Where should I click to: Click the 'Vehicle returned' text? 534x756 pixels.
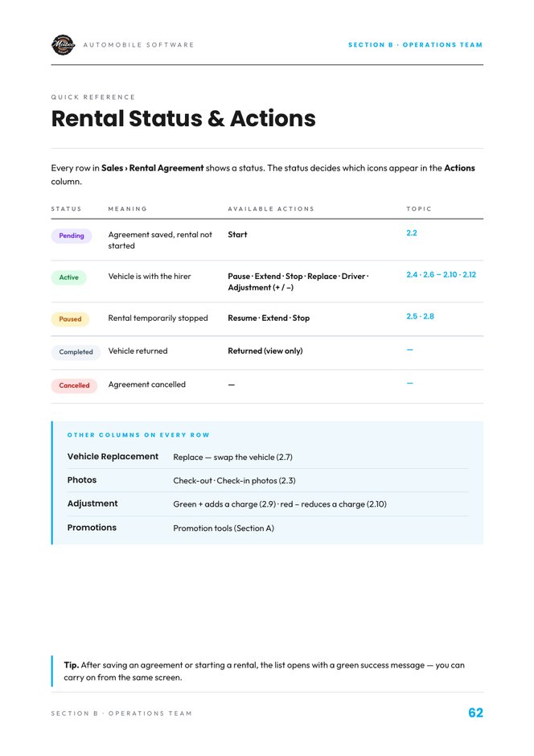(138, 351)
